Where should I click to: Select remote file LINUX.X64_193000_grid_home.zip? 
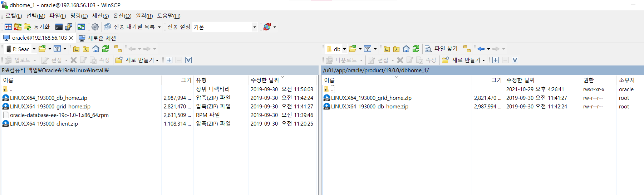pos(371,98)
